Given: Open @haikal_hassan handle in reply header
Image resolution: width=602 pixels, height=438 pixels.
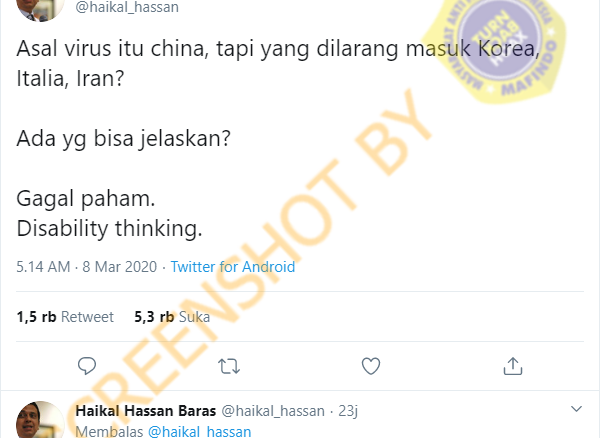Looking at the screenshot, I should [273, 411].
